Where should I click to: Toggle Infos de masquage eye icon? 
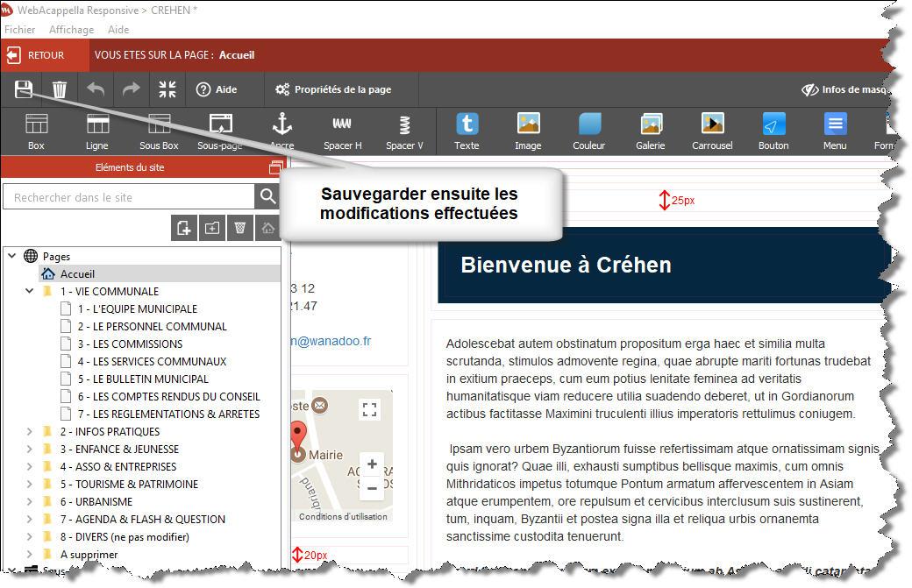[x=810, y=89]
